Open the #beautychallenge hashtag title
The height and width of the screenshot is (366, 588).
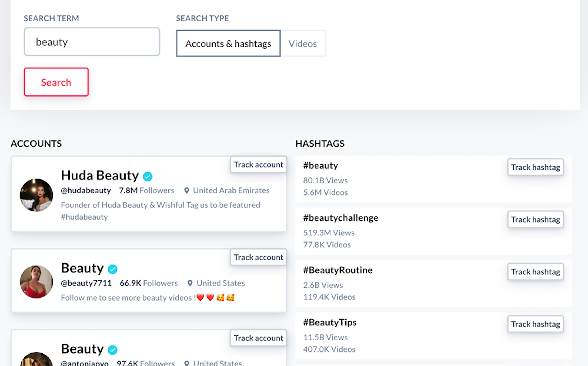(341, 218)
